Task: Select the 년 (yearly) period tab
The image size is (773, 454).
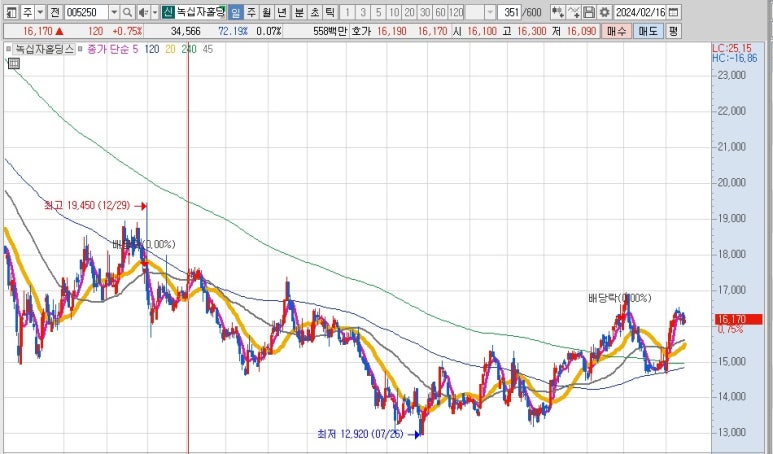Action: pos(282,12)
